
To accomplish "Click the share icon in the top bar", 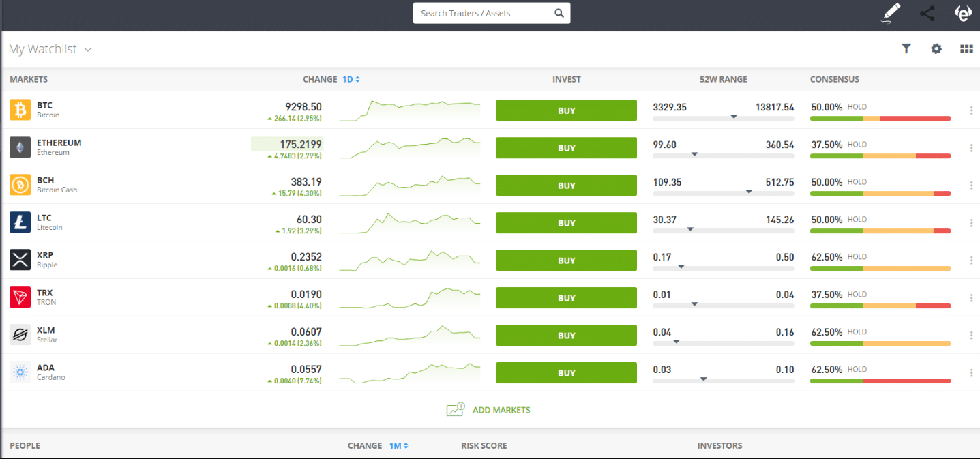I will tap(927, 13).
